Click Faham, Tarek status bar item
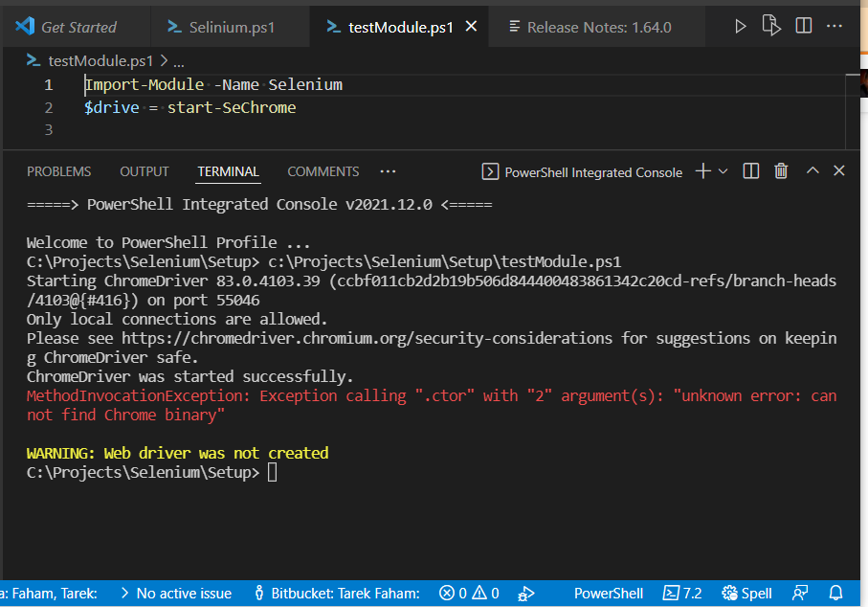The height and width of the screenshot is (607, 868). click(49, 594)
